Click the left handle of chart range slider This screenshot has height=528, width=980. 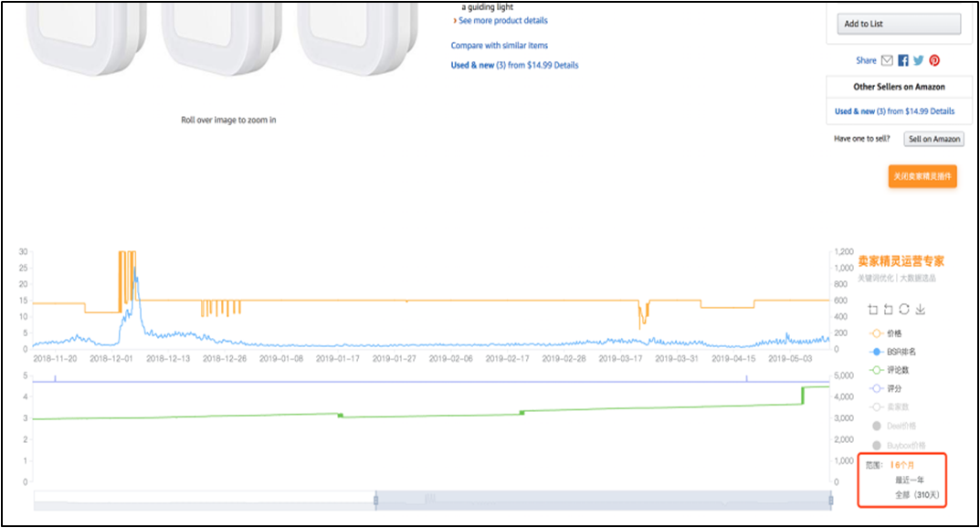point(375,500)
